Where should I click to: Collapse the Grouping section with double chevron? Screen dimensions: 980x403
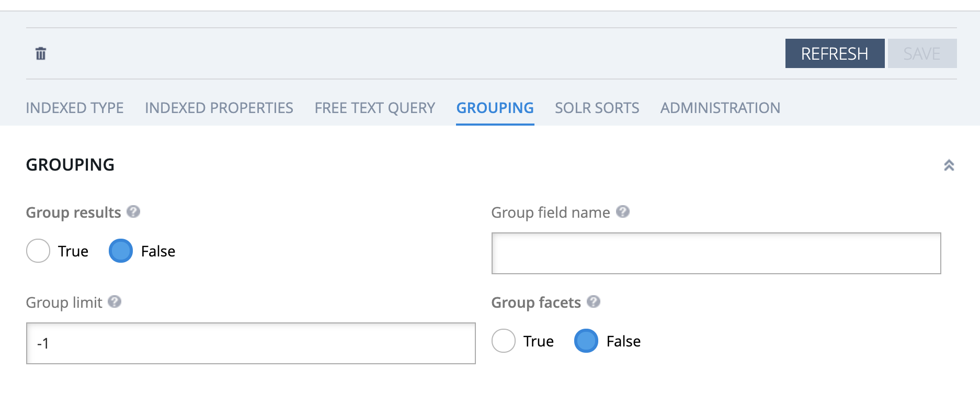[949, 165]
